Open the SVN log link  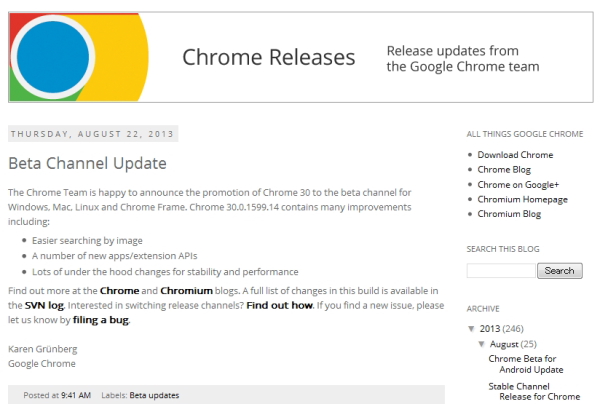coord(46,305)
